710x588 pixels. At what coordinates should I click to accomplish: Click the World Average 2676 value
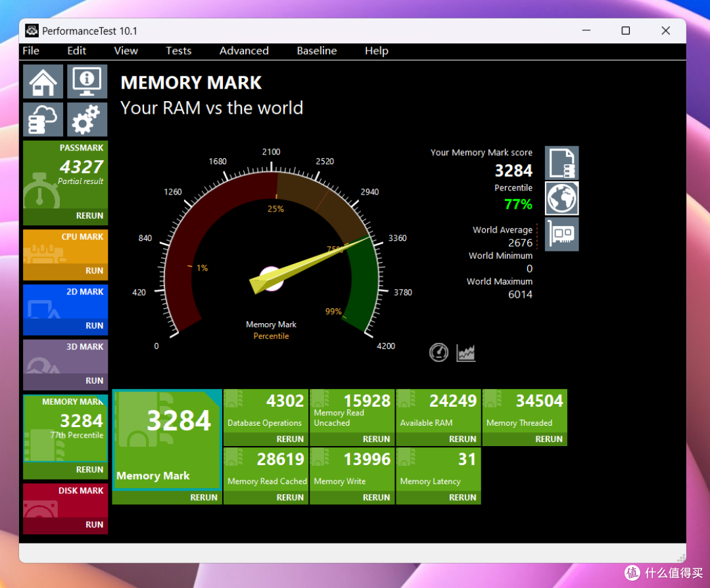point(520,242)
